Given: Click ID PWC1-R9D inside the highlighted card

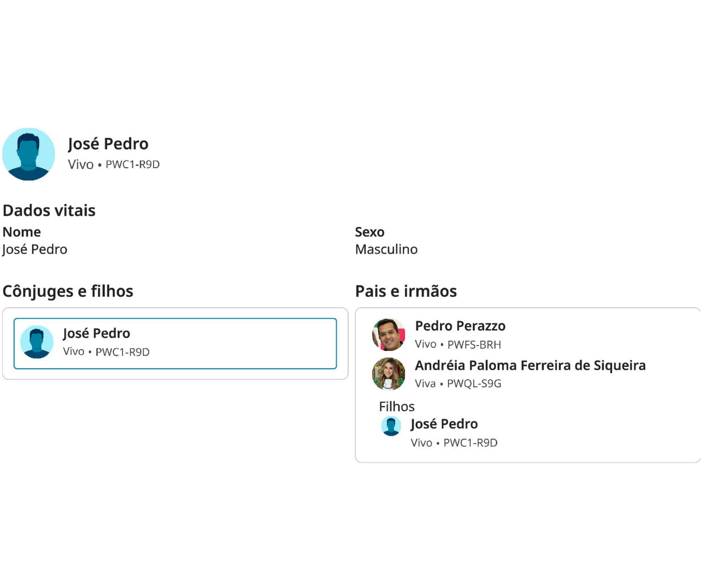Looking at the screenshot, I should tap(122, 352).
